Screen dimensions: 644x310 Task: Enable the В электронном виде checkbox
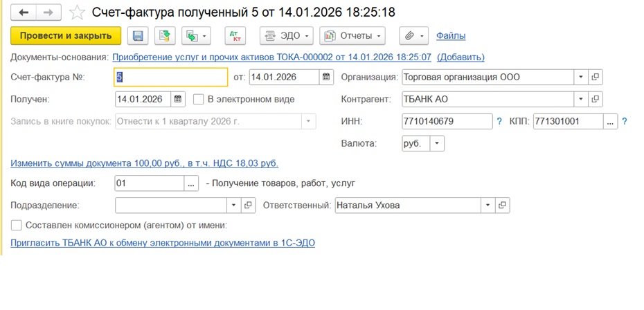pos(199,99)
